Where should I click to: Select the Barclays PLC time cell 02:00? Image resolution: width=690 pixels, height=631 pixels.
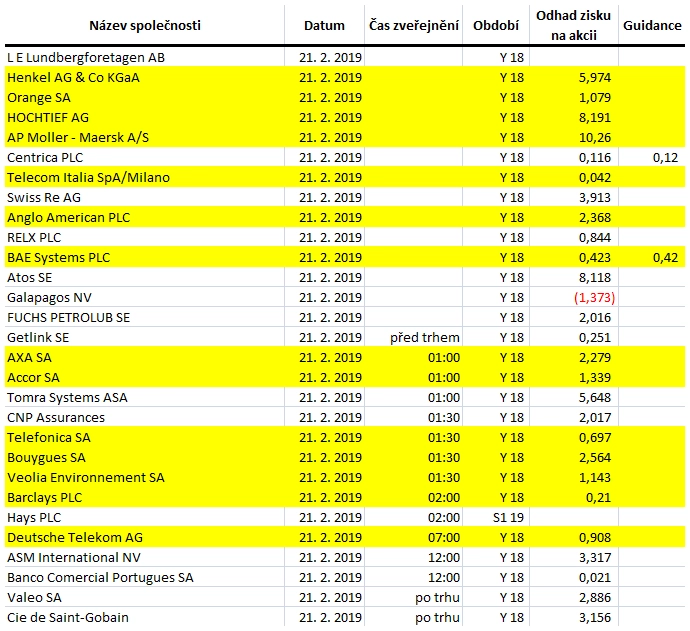tap(444, 497)
